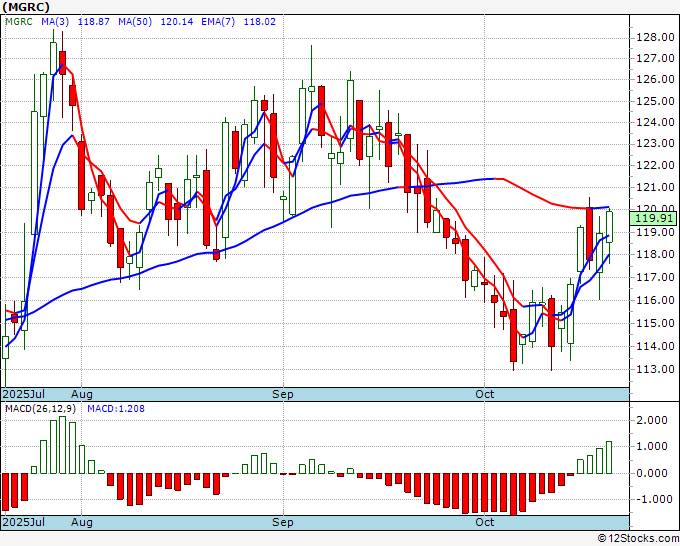
Task: Select the MA(3) legend label
Action: 55,22
